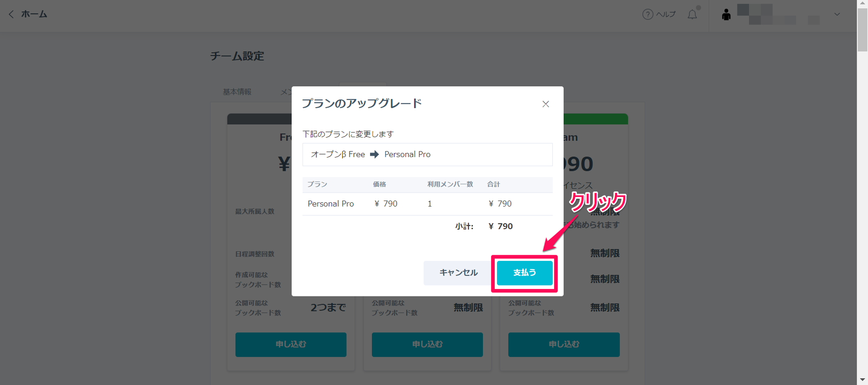
Task: Switch to the 基本情報 tab
Action: tap(237, 92)
